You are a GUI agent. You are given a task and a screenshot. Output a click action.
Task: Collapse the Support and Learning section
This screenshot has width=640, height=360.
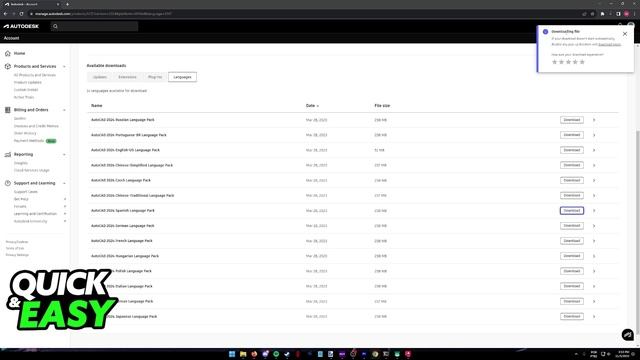coord(64,183)
